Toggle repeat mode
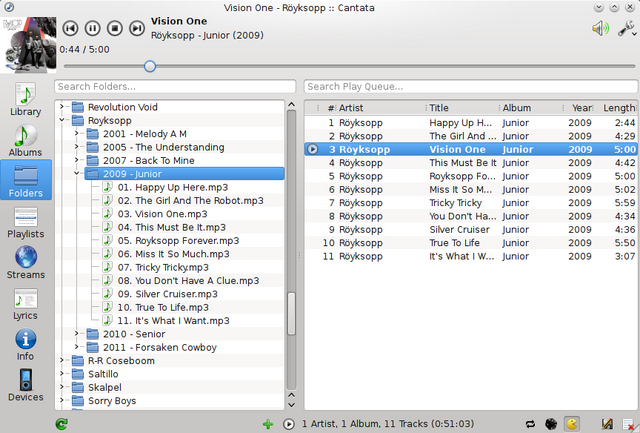Viewport: 640px width, 433px height. 530,424
